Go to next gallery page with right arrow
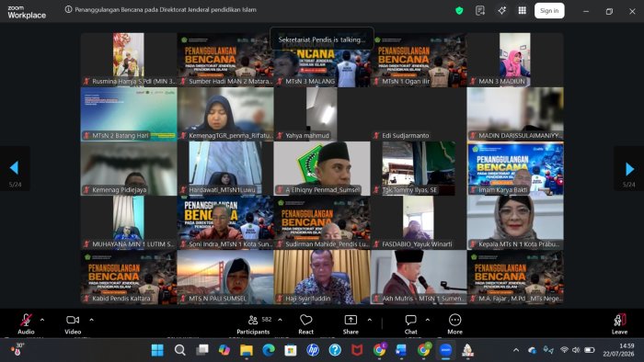The height and width of the screenshot is (362, 644). pyautogui.click(x=629, y=168)
